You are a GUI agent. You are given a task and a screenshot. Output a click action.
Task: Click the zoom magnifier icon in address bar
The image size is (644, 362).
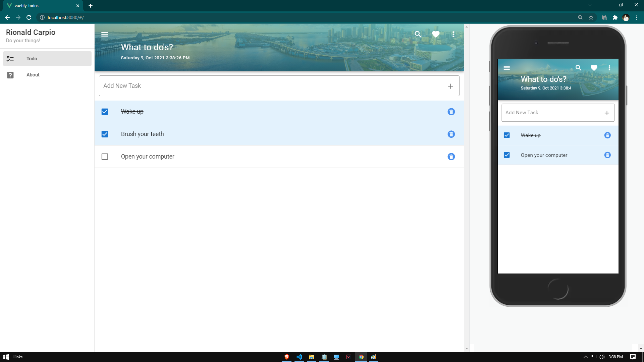tap(580, 17)
